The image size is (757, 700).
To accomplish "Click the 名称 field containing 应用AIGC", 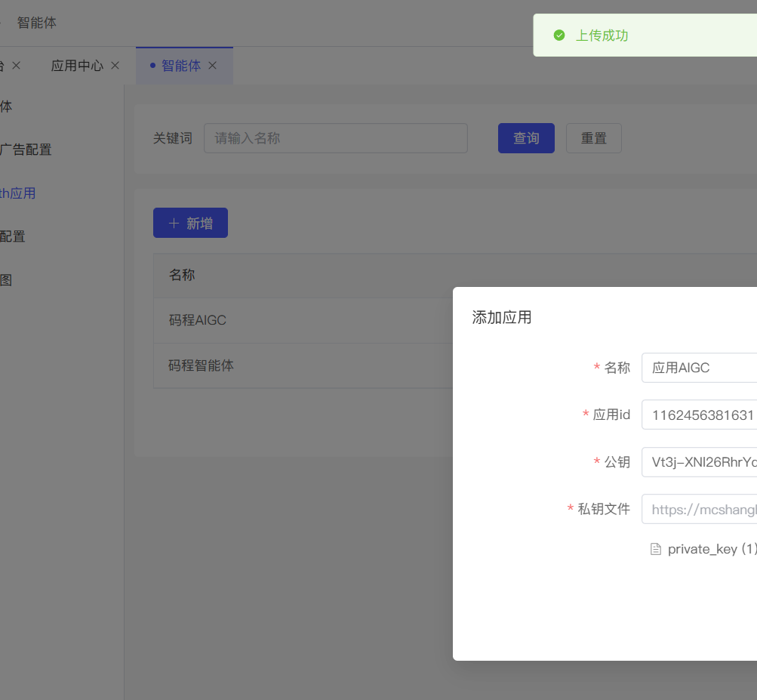I will click(698, 368).
